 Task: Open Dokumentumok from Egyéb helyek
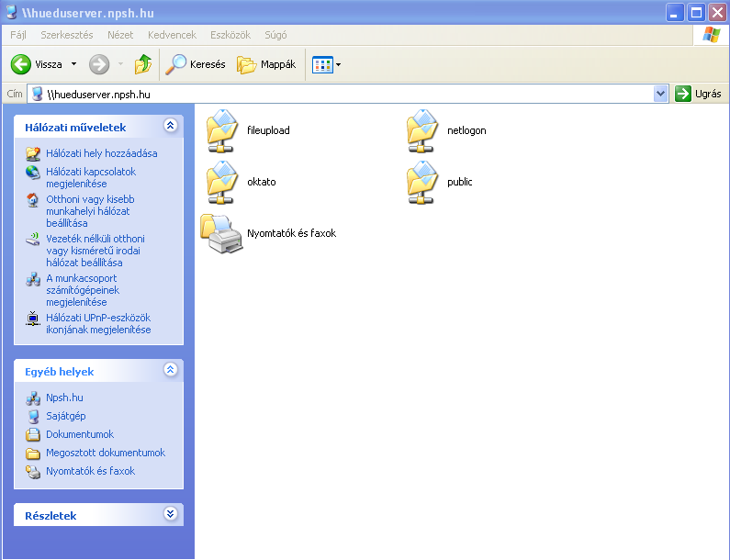80,434
